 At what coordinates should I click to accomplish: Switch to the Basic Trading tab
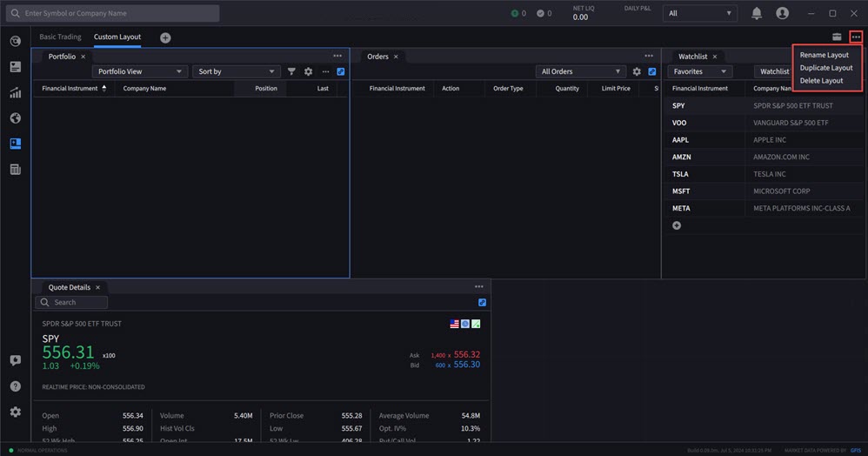(x=60, y=37)
